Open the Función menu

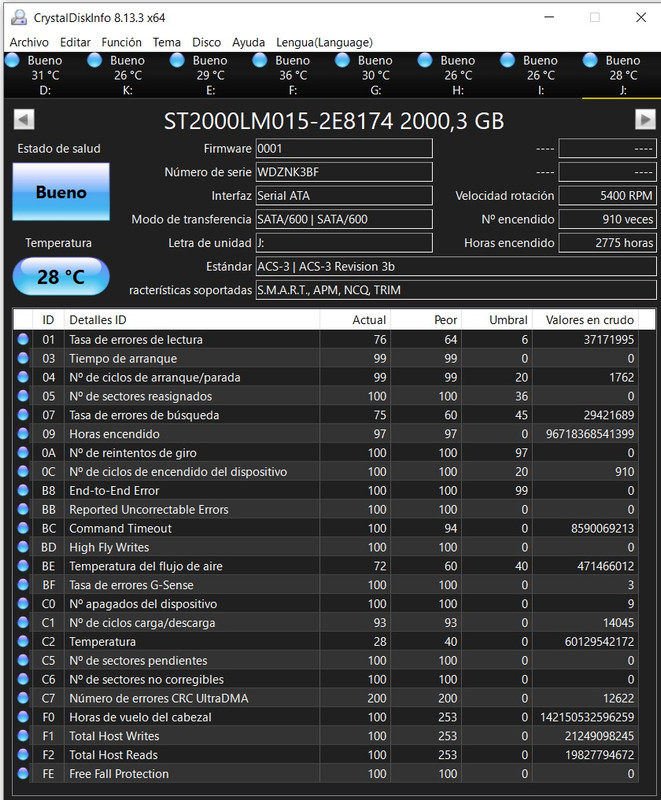(121, 42)
